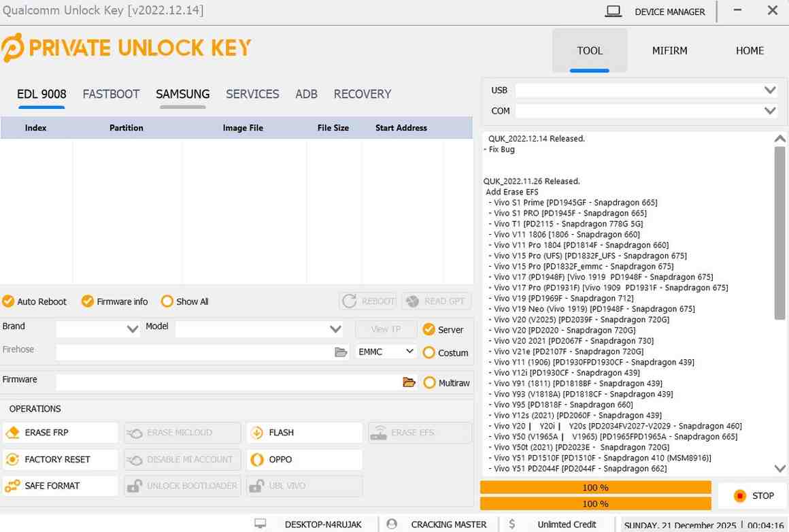This screenshot has height=532, width=789.
Task: Click the FACTORY RESET button label
Action: [57, 459]
